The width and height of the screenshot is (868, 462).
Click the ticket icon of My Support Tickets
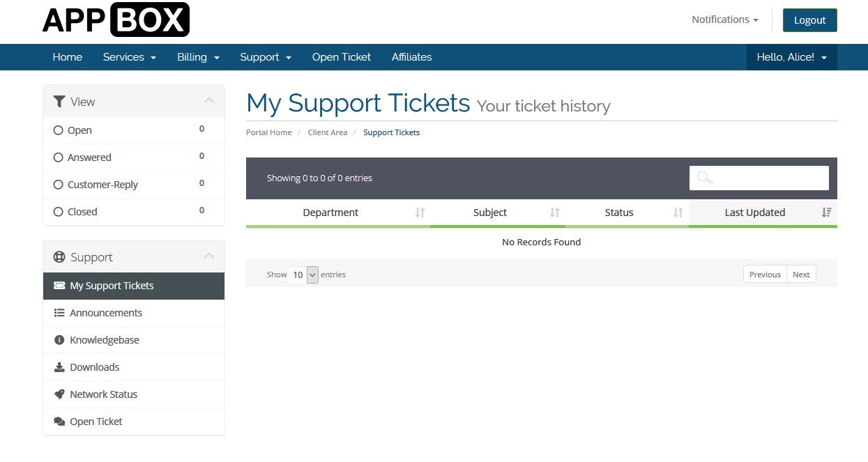pyautogui.click(x=59, y=286)
